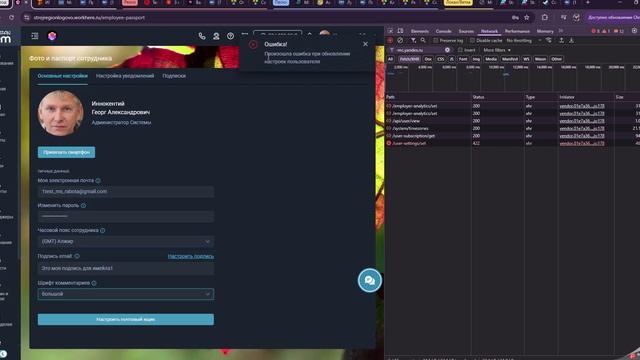
Task: Click the employee profile photo
Action: pos(60,113)
